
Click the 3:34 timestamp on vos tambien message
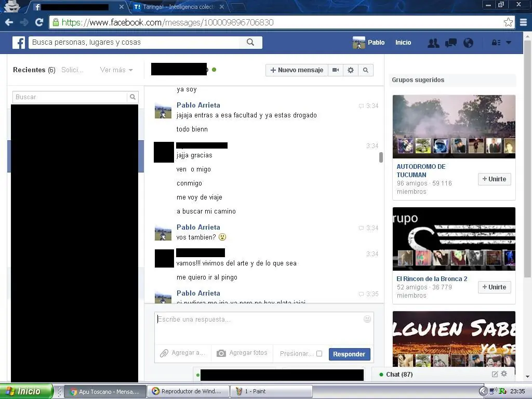click(x=372, y=228)
